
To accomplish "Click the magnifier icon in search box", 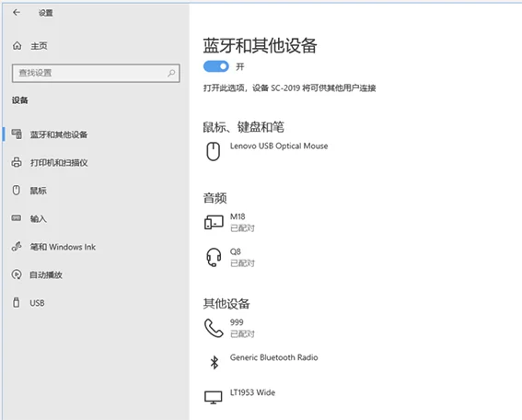I will pos(171,73).
